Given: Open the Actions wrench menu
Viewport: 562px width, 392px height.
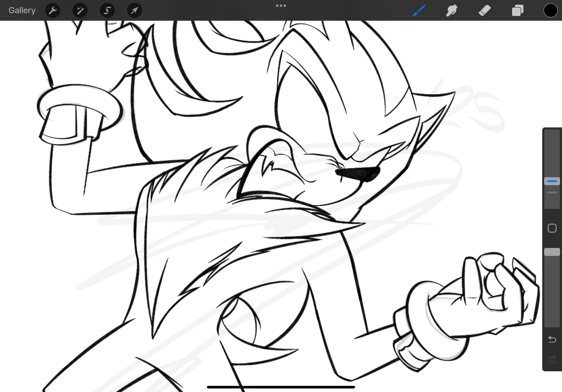Looking at the screenshot, I should [53, 10].
